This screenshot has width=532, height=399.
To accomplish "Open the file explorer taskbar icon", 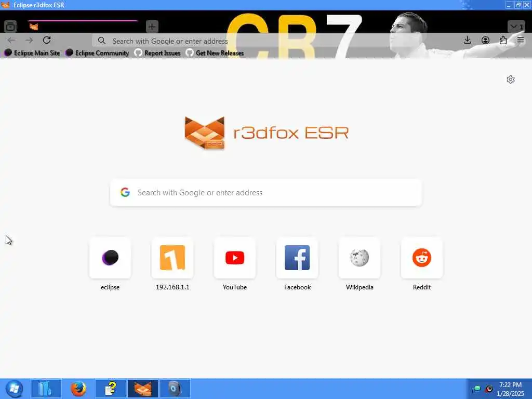I will coord(46,389).
